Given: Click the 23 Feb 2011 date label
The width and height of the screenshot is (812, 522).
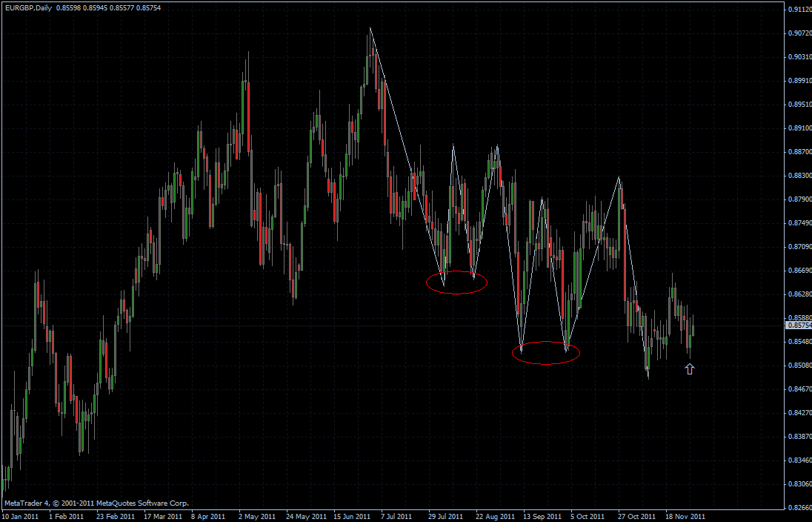Looking at the screenshot, I should pos(116,516).
